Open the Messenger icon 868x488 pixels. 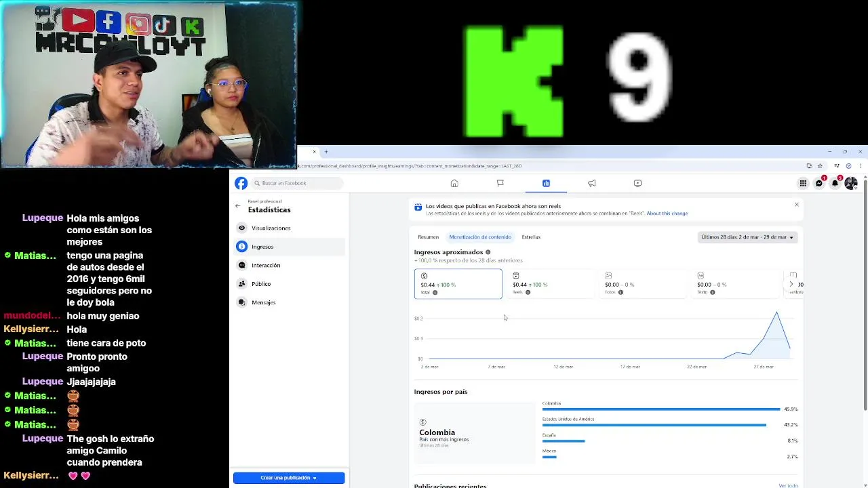coord(819,183)
